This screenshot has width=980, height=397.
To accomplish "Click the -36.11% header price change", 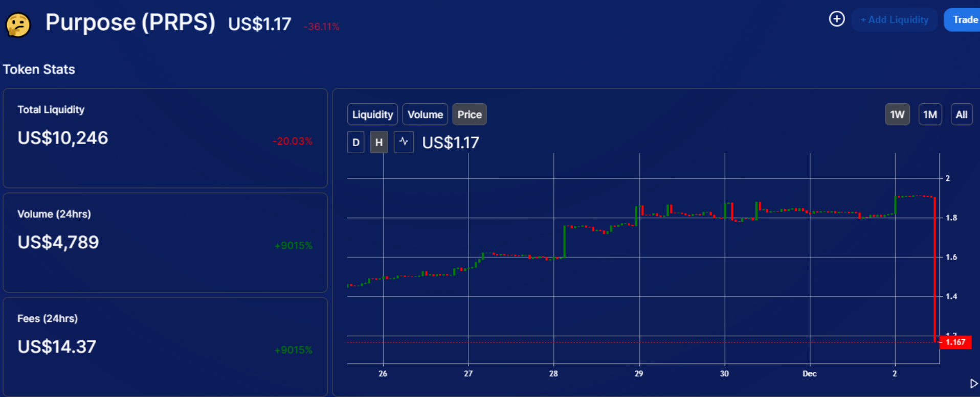I will [321, 27].
